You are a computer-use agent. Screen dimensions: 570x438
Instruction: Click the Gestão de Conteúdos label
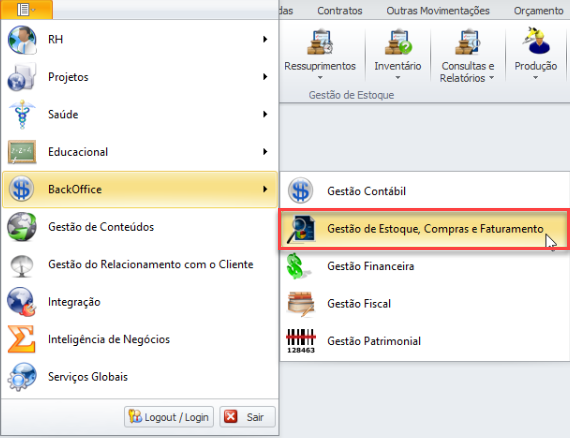101,227
